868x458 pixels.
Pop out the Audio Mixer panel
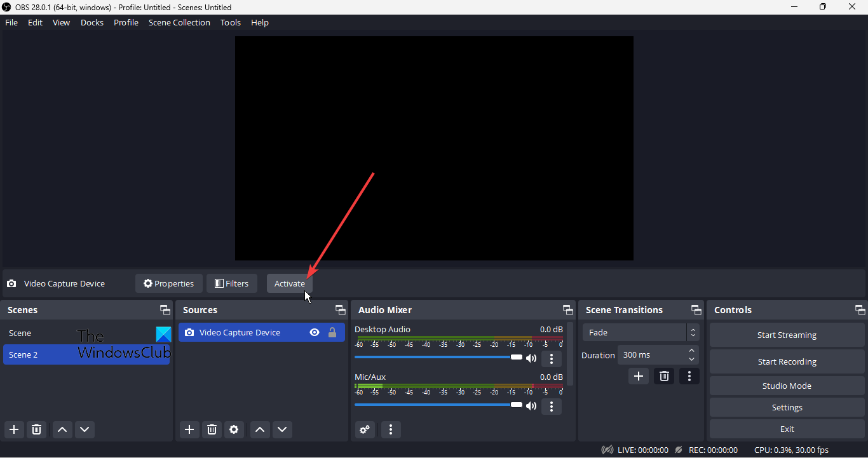567,309
